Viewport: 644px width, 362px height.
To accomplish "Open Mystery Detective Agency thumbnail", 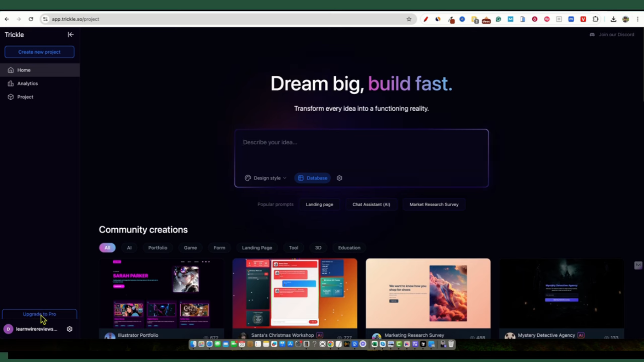I will point(562,293).
